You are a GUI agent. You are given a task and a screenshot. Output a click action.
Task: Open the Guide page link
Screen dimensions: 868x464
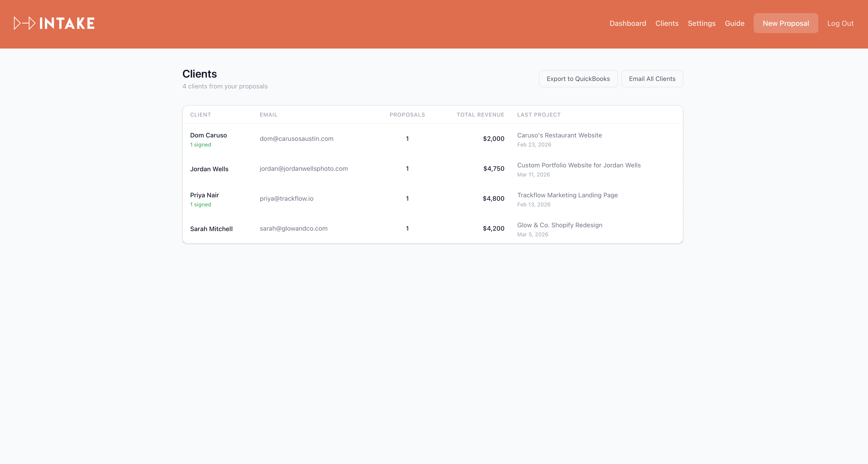point(734,23)
